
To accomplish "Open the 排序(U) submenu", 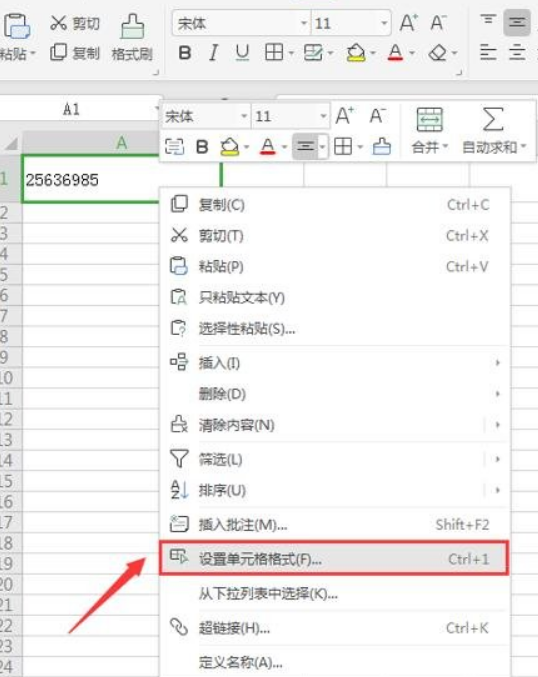I will 335,490.
